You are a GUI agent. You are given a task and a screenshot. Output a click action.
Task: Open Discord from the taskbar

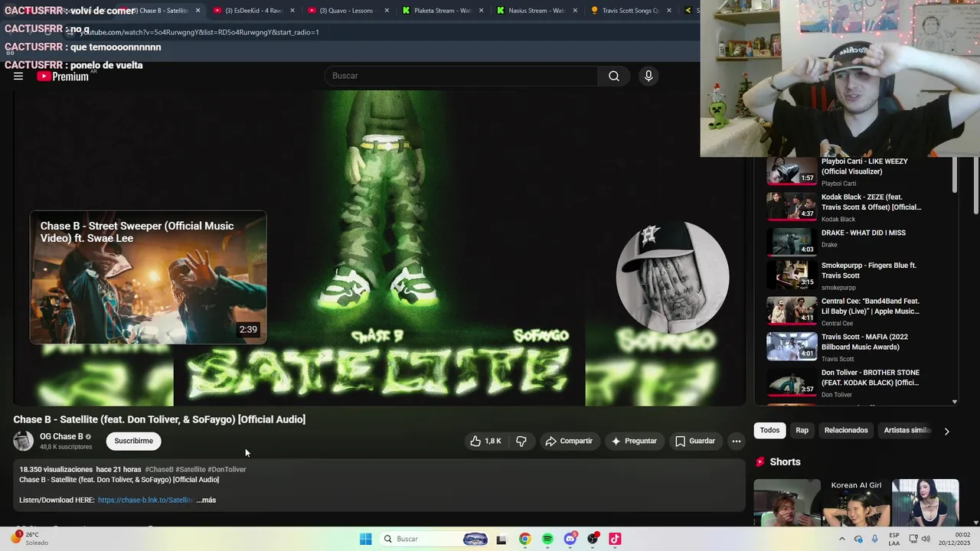(x=570, y=539)
